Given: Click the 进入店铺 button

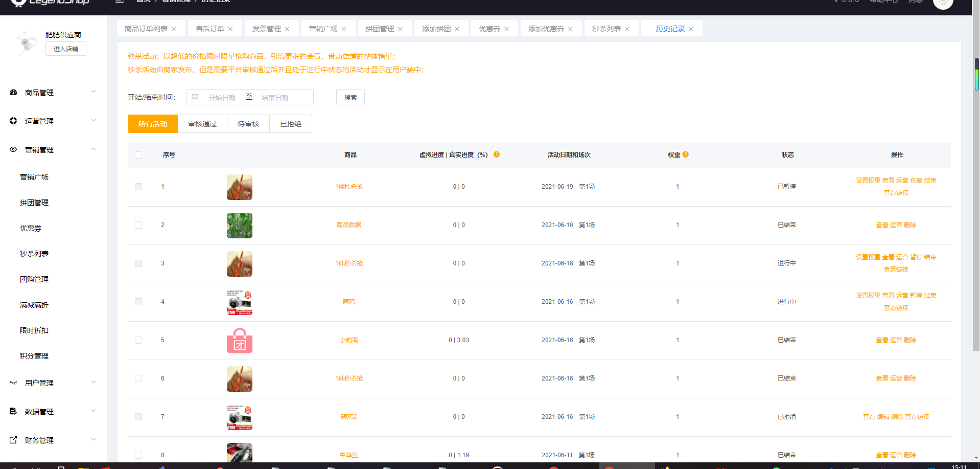Looking at the screenshot, I should (x=66, y=49).
